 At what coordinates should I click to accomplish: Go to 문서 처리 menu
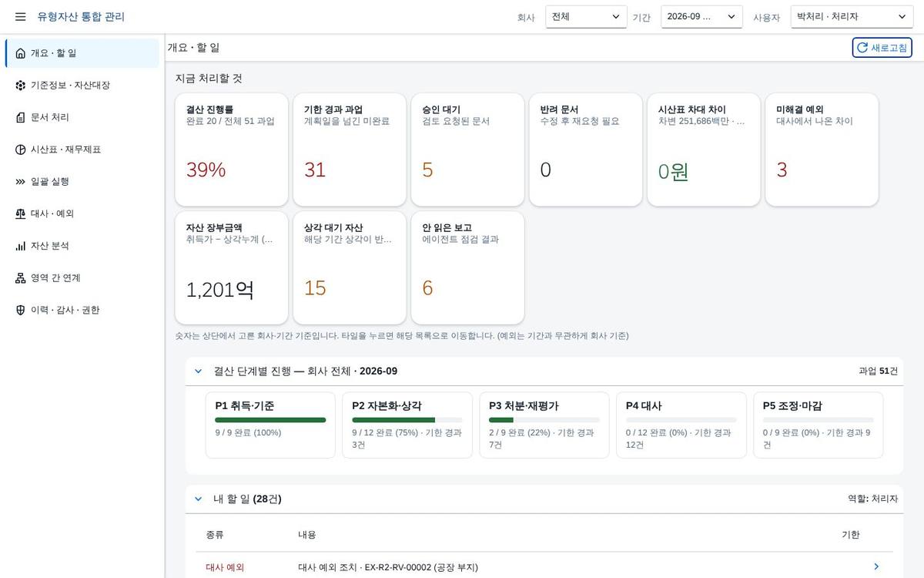pyautogui.click(x=82, y=117)
